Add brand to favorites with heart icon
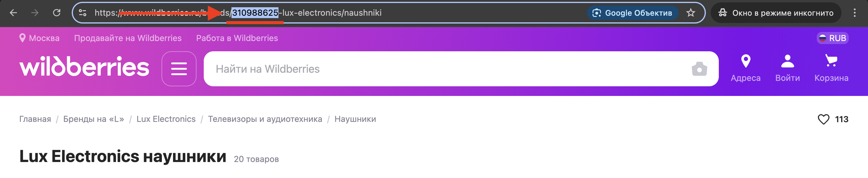Screen dimensions: 868x178 point(823,119)
